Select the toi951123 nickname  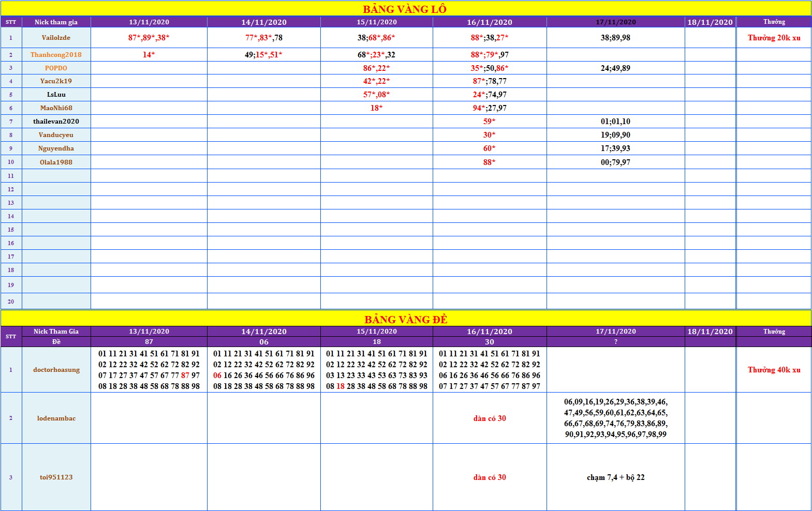(56, 477)
